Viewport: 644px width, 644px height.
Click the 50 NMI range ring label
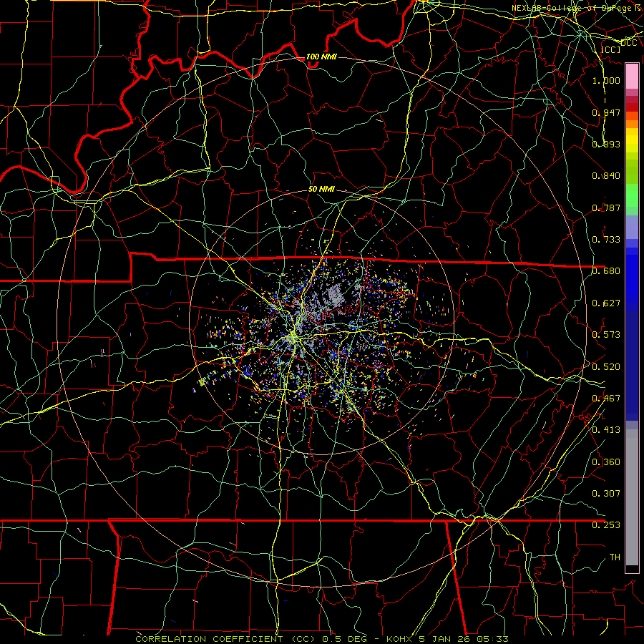point(321,190)
